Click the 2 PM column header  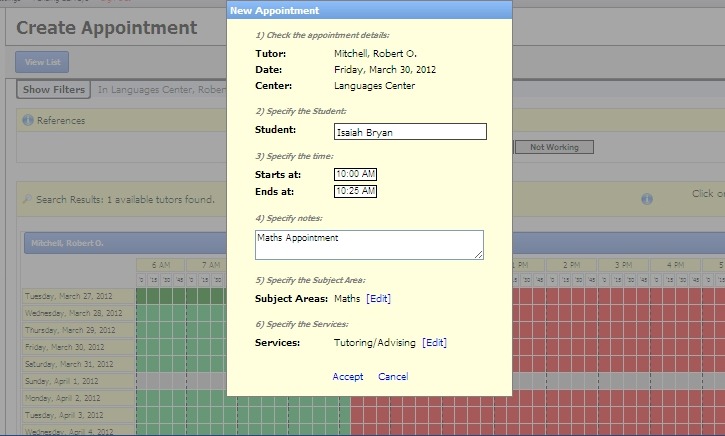[571, 265]
